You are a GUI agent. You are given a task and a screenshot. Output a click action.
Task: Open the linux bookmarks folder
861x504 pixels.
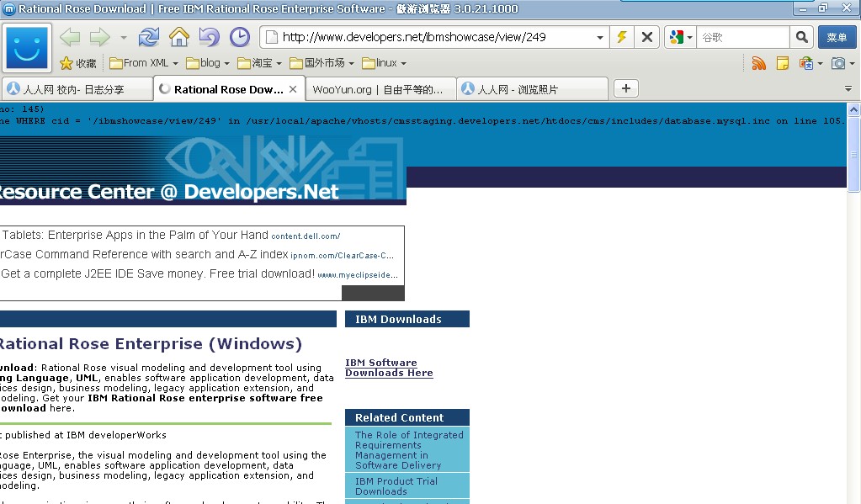coord(385,63)
